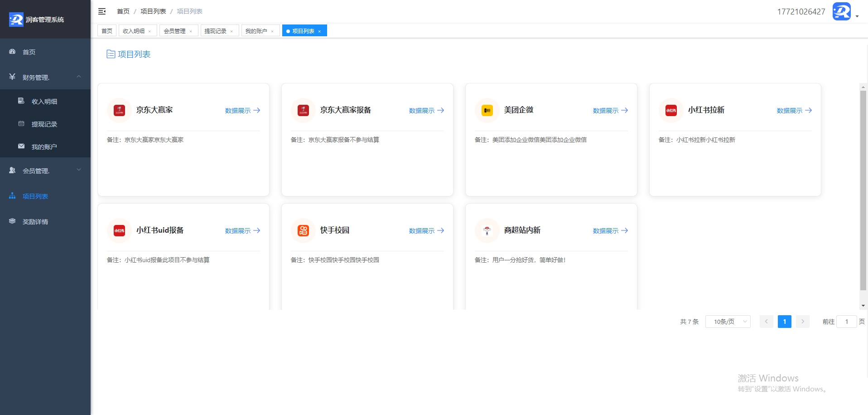Click the 会员管理 people icon
This screenshot has height=415, width=868.
(12, 170)
